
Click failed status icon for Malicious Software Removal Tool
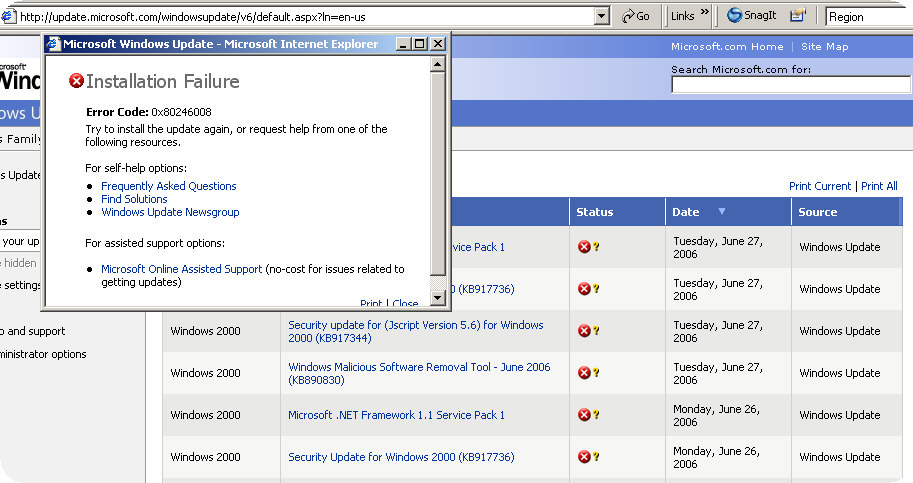(x=584, y=372)
